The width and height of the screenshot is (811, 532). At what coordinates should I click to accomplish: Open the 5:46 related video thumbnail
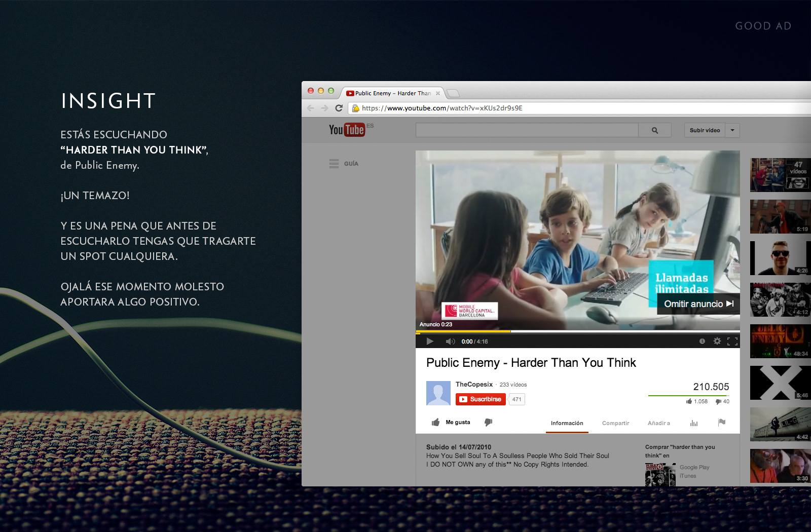[780, 383]
